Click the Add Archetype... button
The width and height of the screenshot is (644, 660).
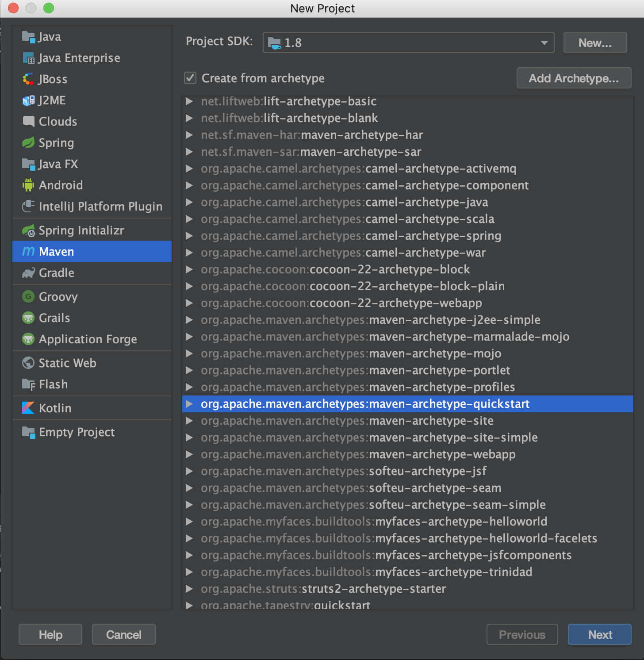pyautogui.click(x=574, y=78)
